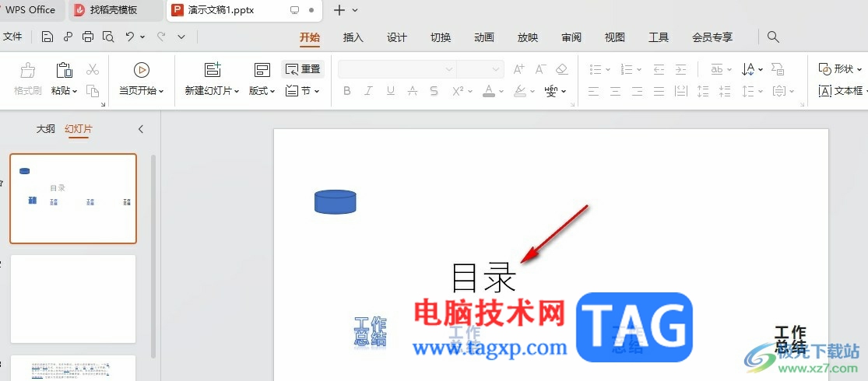
Task: Collapse the slide panel with the chevron
Action: point(141,129)
